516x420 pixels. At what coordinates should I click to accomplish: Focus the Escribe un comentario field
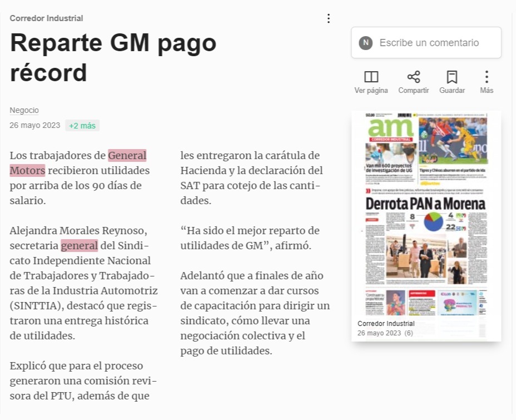pyautogui.click(x=426, y=43)
